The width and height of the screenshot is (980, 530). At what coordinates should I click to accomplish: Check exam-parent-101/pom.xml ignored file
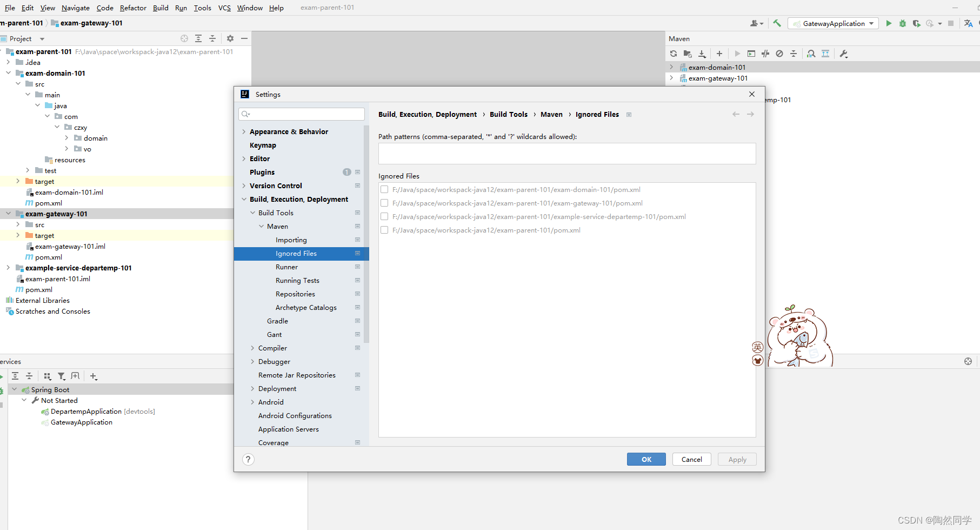[x=384, y=230]
